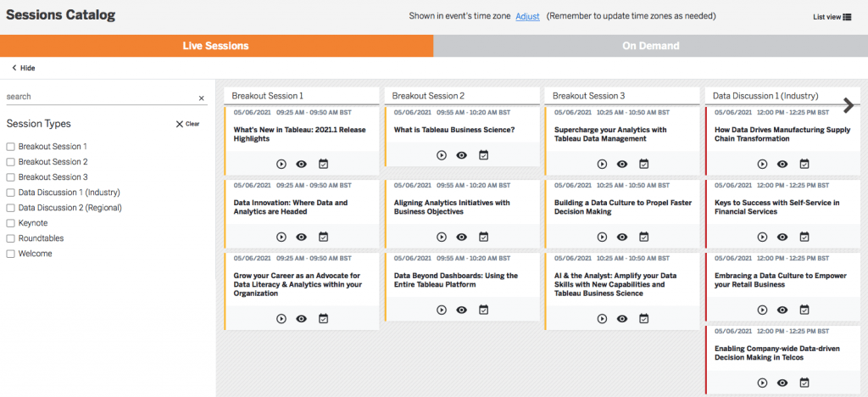Open the On Demand tab
868x397 pixels.
(650, 46)
